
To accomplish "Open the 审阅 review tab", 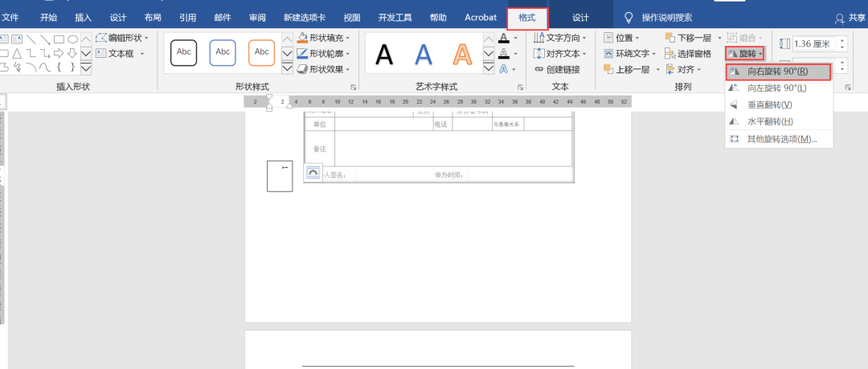I will (257, 18).
